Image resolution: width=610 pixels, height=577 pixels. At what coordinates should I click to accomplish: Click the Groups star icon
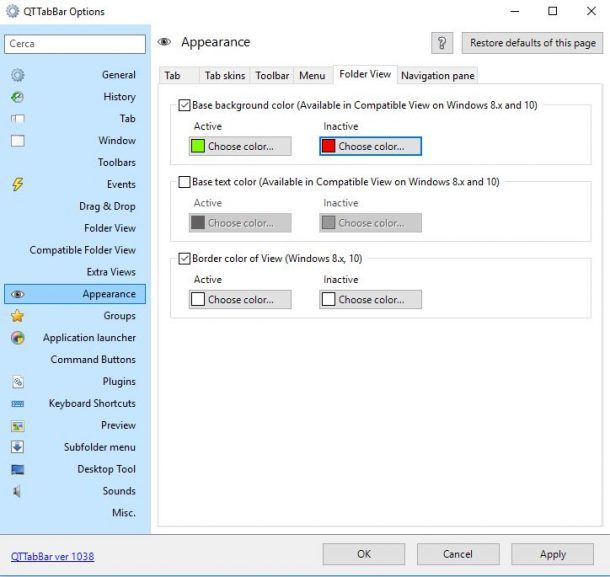click(x=18, y=316)
